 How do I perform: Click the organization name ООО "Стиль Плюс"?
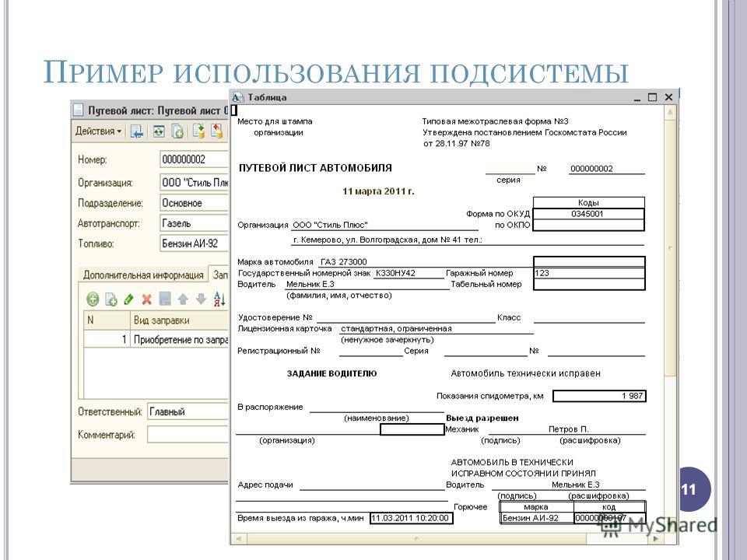(x=330, y=226)
